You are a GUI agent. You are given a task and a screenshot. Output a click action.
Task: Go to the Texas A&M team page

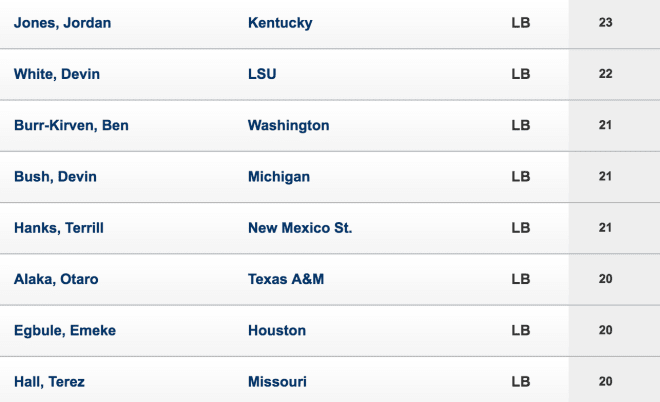point(286,280)
